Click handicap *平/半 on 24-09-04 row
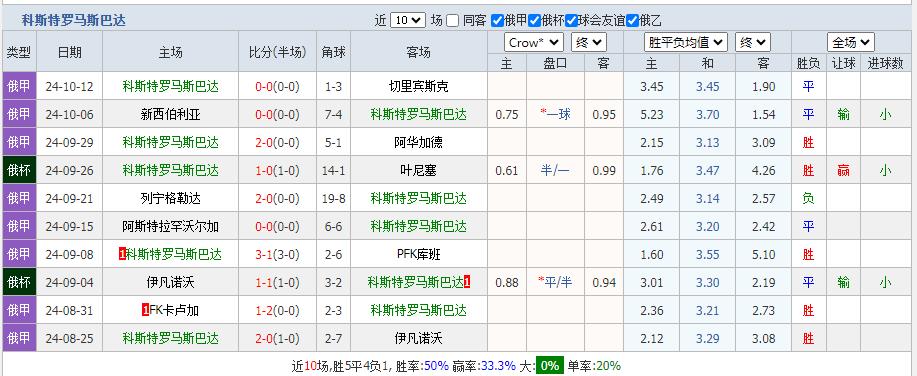 (x=555, y=282)
